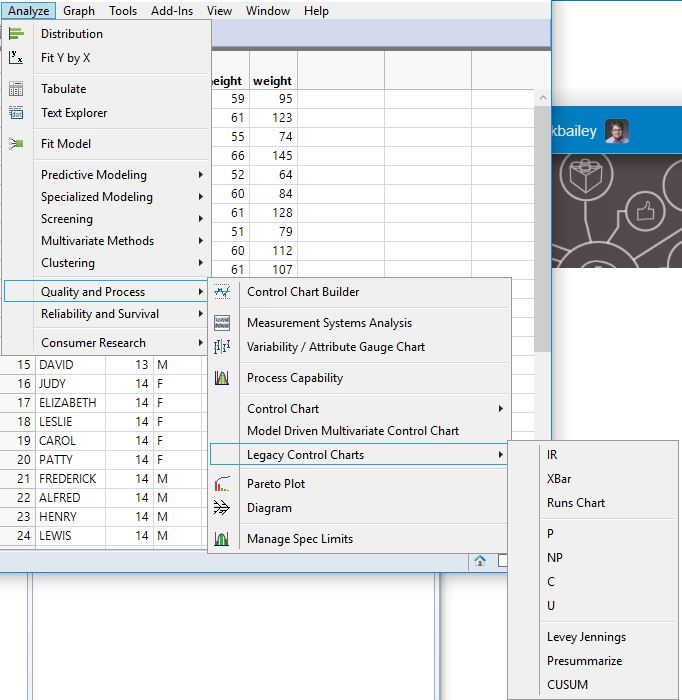Open the Help menu
This screenshot has height=700, width=682.
click(316, 10)
